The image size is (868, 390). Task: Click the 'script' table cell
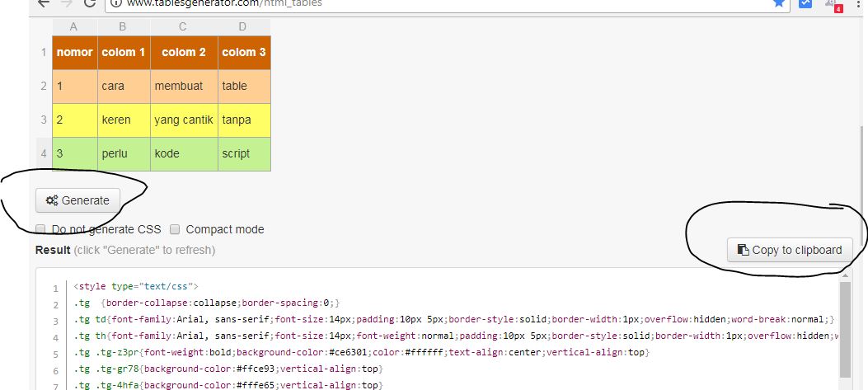coord(244,154)
